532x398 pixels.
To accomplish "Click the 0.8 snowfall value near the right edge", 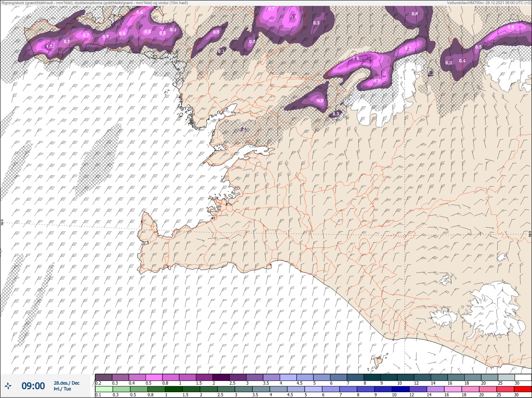I will 511,27.
